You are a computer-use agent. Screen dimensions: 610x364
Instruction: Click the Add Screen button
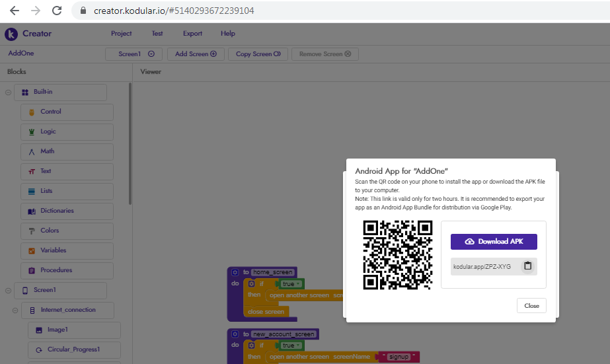(196, 54)
